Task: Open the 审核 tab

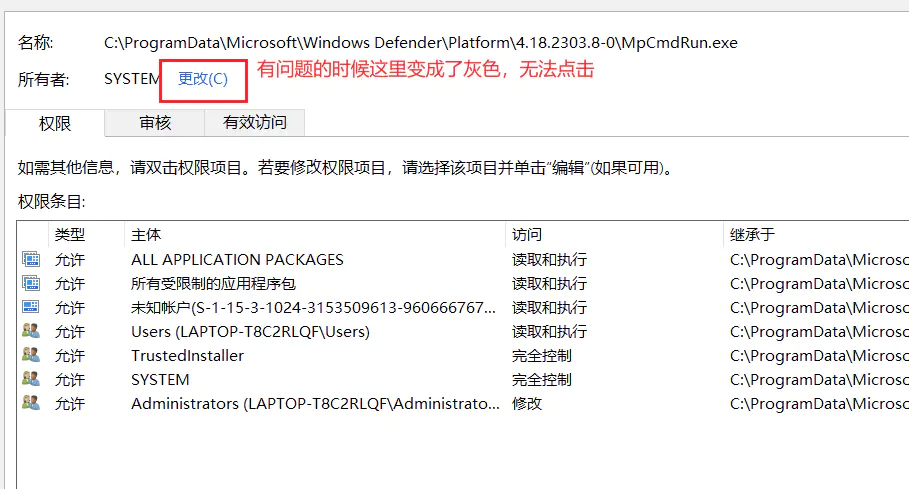Action: [155, 122]
